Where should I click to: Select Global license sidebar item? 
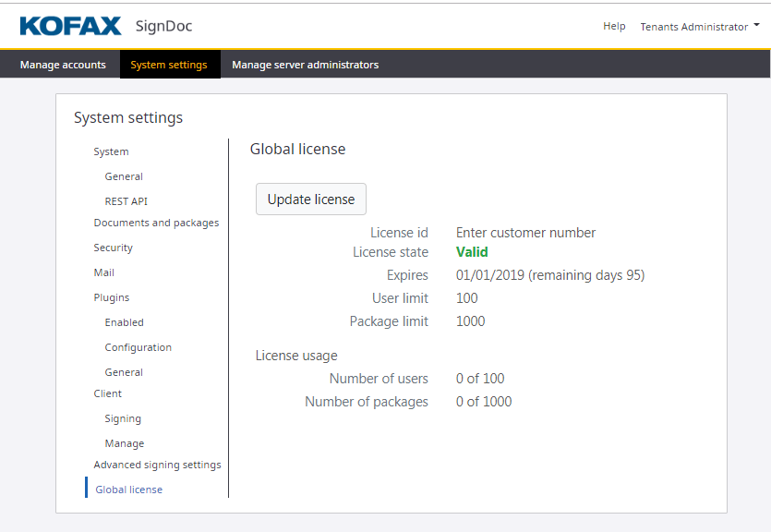tap(128, 490)
